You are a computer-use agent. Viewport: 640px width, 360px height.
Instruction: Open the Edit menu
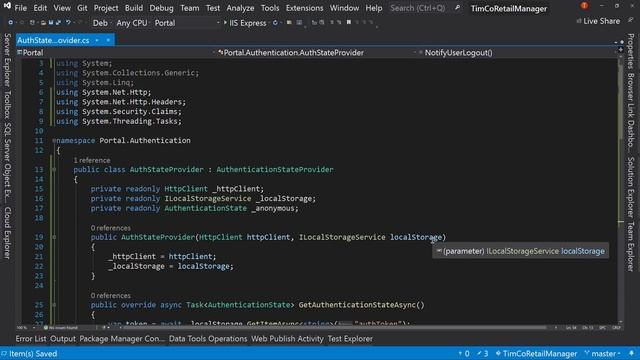point(40,8)
